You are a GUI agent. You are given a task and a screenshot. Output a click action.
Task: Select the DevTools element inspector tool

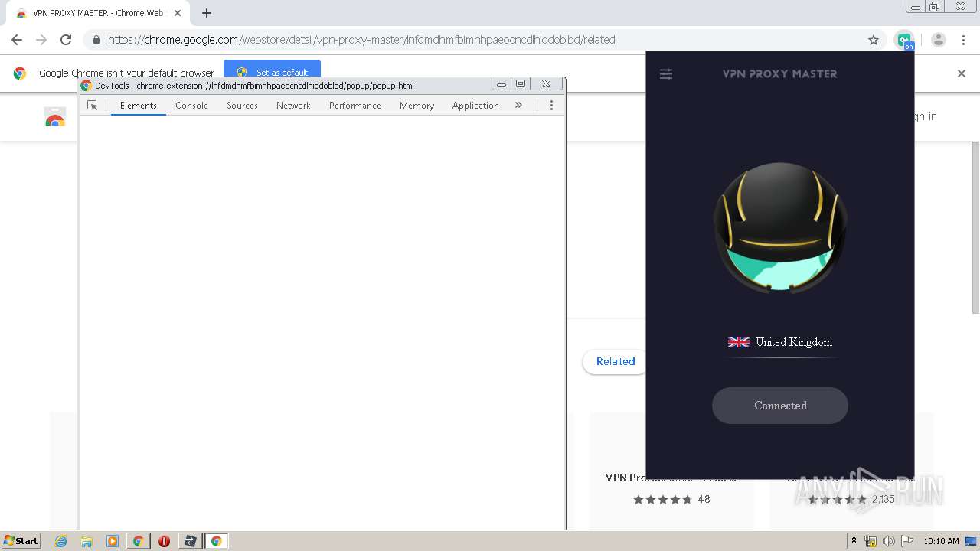93,106
